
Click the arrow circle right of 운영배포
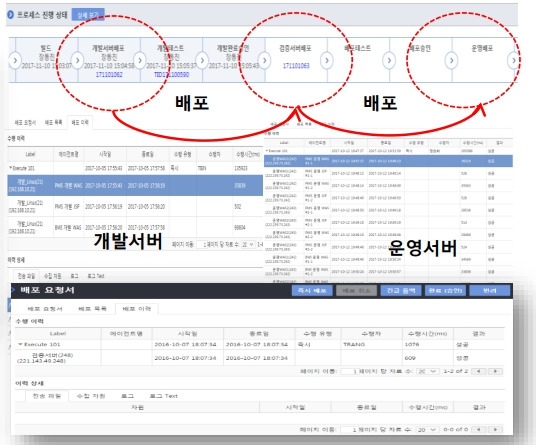(x=513, y=60)
